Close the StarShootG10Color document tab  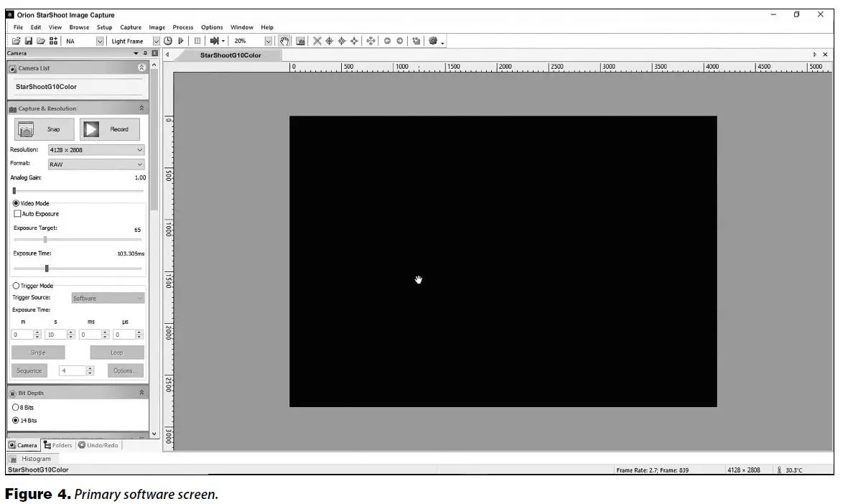(x=825, y=55)
